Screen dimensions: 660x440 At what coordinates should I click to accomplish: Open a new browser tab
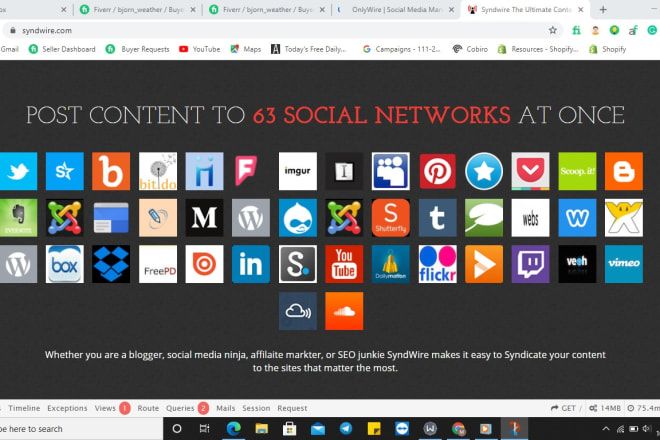(x=603, y=9)
